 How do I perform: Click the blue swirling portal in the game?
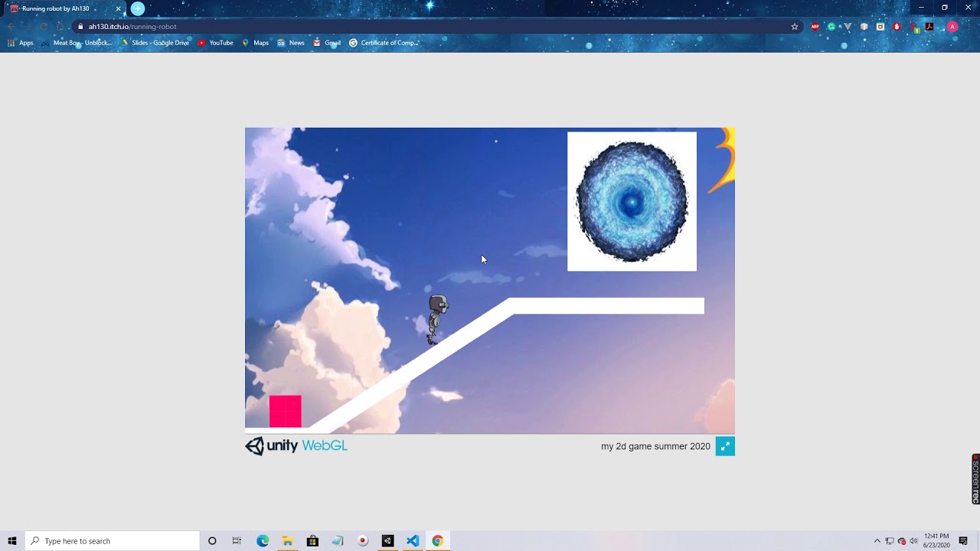click(632, 202)
